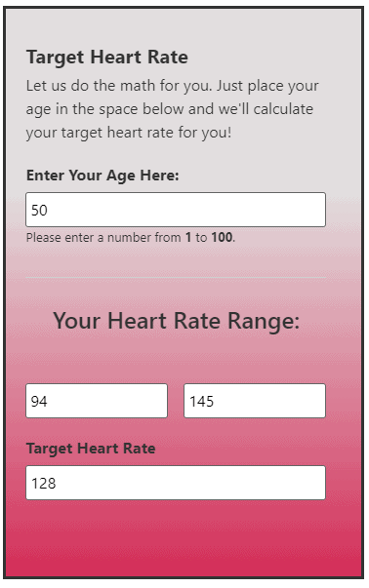Screen dimensions: 369x588
Task: Click the target heart rate field showing 128
Action: [x=176, y=483]
